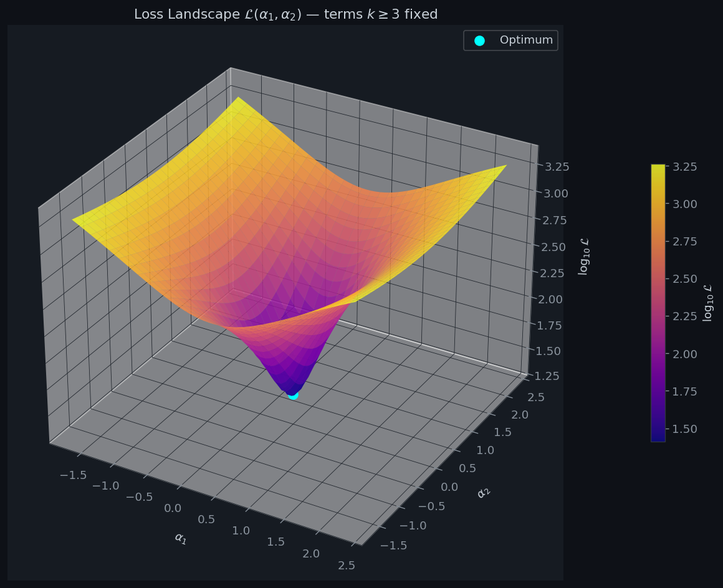Screen dimensions: 723x588
Task: Select the dark blue bottom of the colorbar
Action: click(658, 437)
